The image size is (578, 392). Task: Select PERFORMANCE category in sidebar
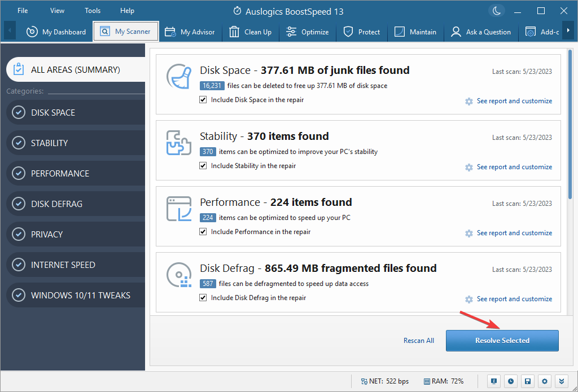(76, 174)
